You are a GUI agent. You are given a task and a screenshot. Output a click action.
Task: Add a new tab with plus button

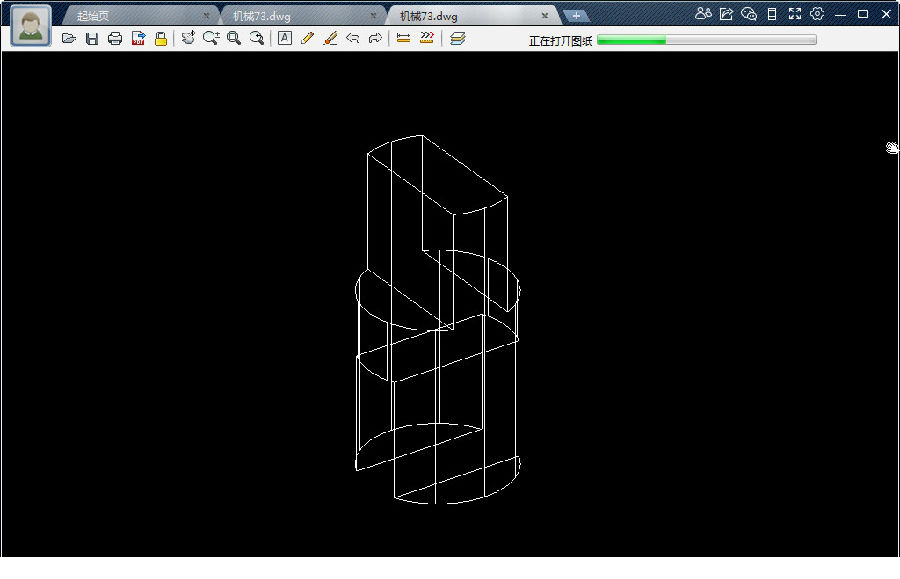576,15
